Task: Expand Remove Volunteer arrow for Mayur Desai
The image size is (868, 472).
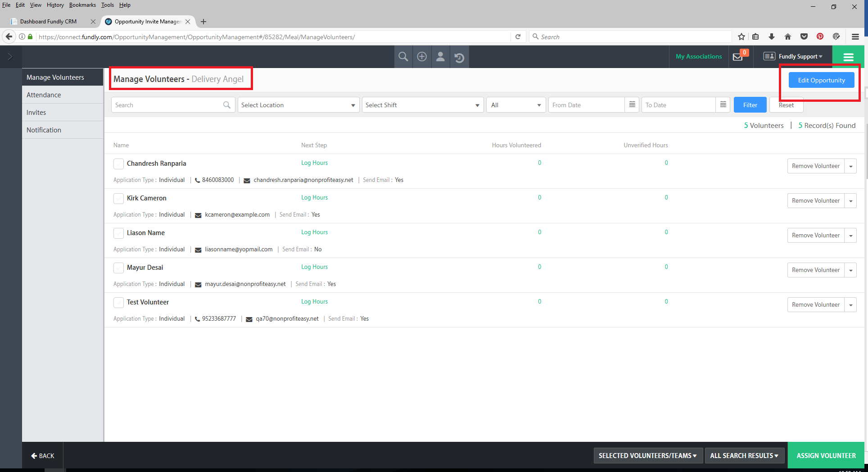Action: point(851,270)
